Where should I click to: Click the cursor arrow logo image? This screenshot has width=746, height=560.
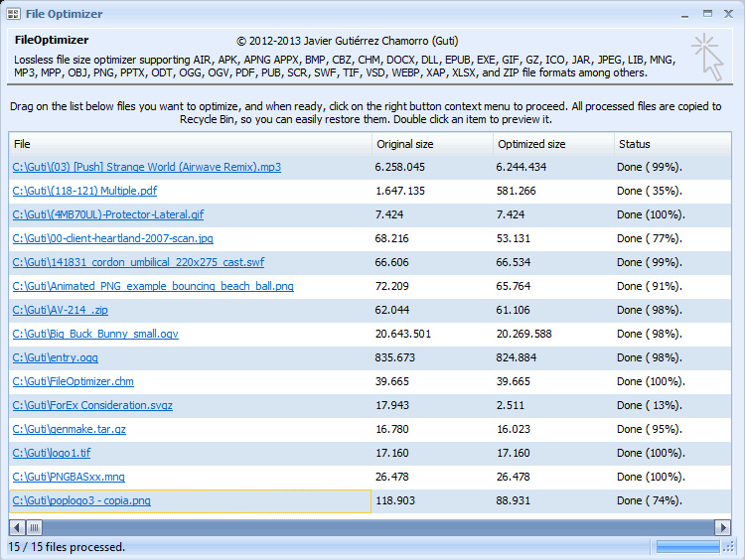707,56
